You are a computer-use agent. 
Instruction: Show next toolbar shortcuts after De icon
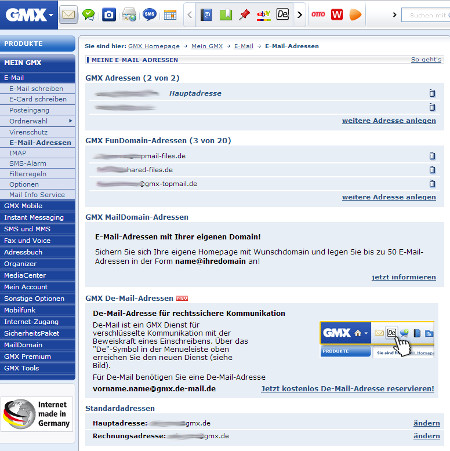point(299,15)
